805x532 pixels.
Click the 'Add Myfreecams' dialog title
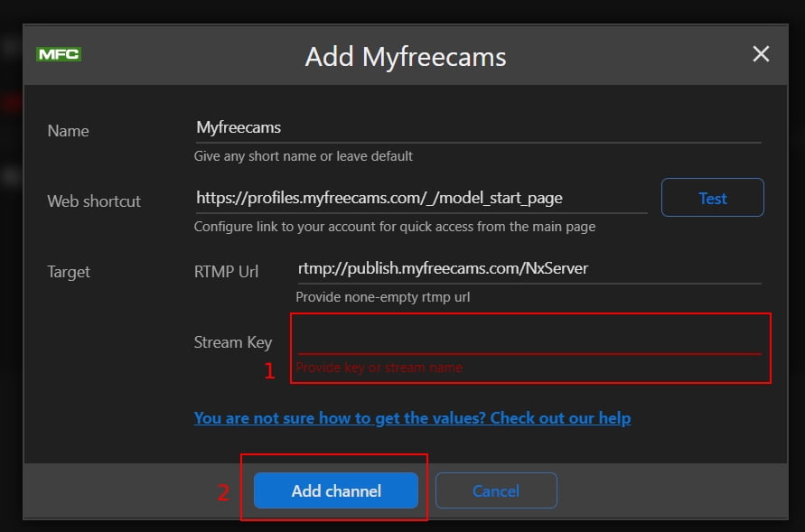406,56
